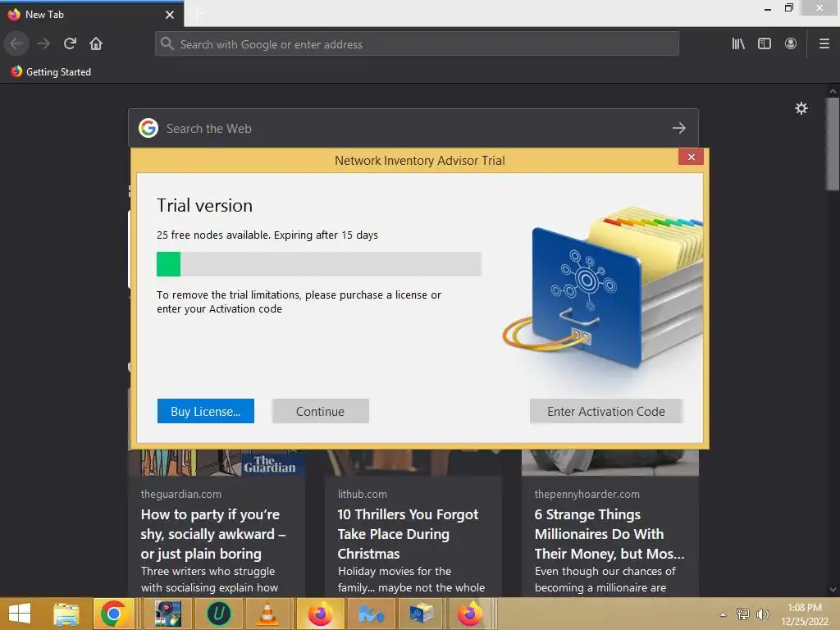The width and height of the screenshot is (840, 630).
Task: Click Continue in the trial dialog
Action: pyautogui.click(x=321, y=411)
